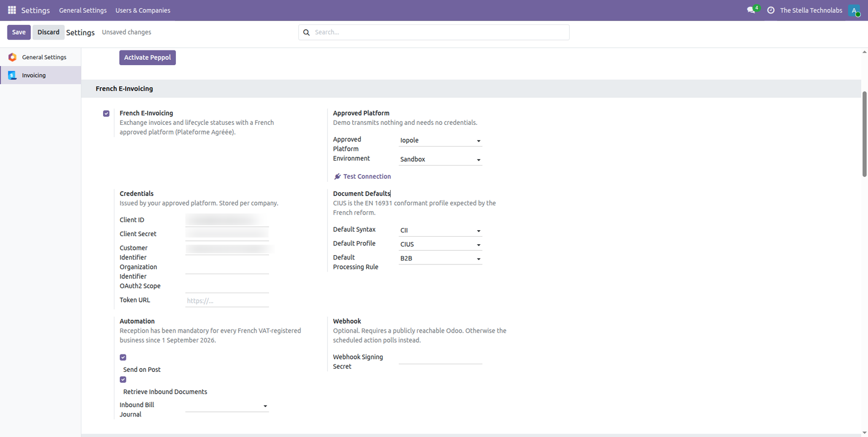Open the Inbound Bill Journal dropdown
868x437 pixels.
point(227,406)
